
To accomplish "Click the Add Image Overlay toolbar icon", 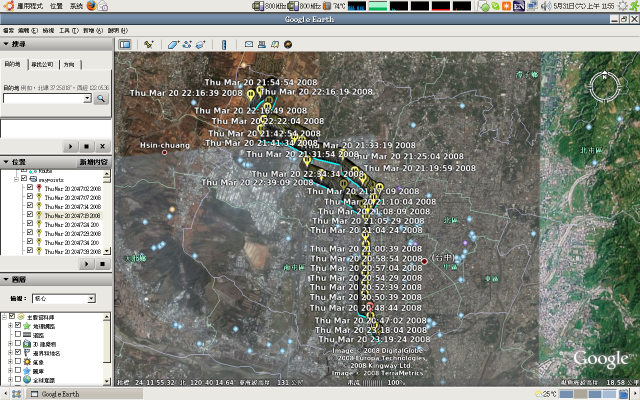I will pyautogui.click(x=200, y=44).
